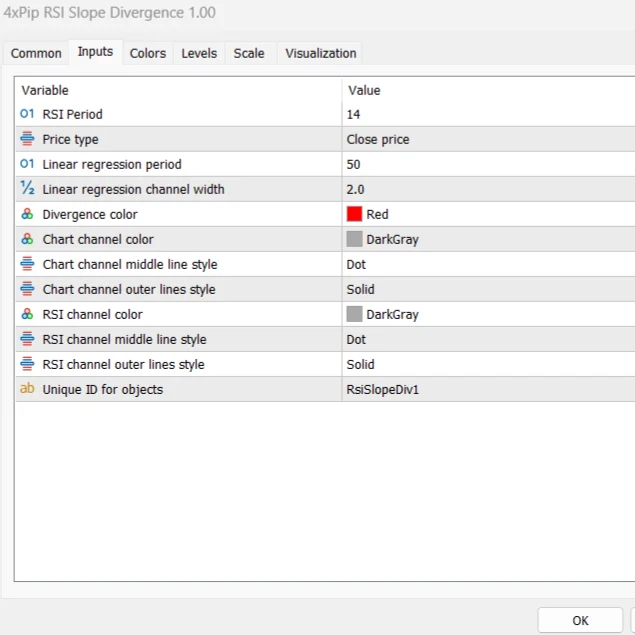Image resolution: width=635 pixels, height=635 pixels.
Task: Click the DarkGray Chart channel color swatch
Action: coord(354,239)
